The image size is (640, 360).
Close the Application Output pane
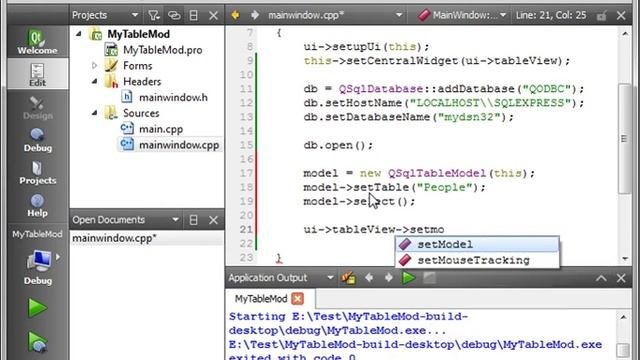pos(621,278)
